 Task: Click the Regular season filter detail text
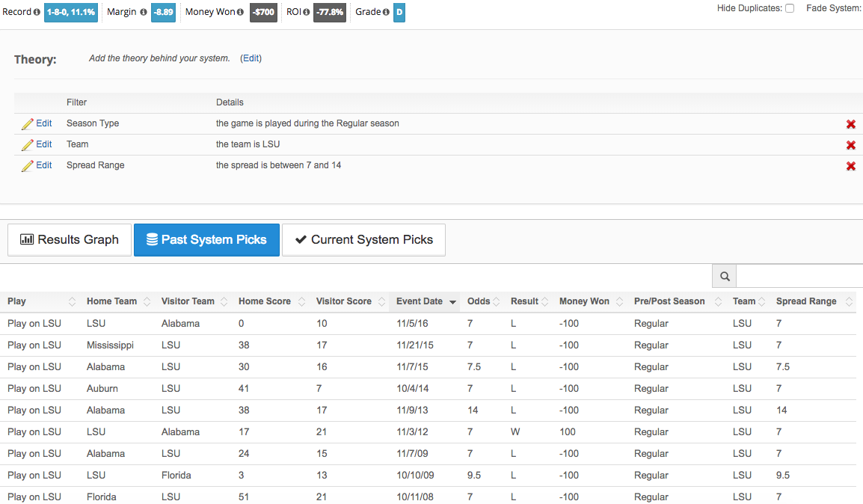click(307, 123)
